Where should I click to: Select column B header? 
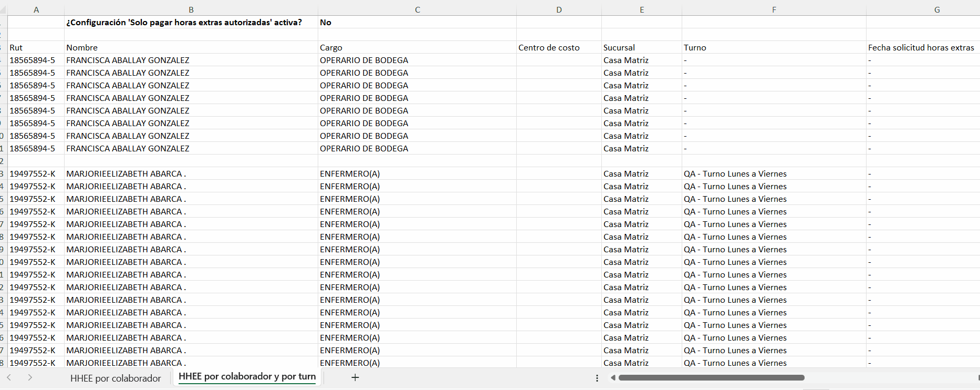click(x=191, y=9)
